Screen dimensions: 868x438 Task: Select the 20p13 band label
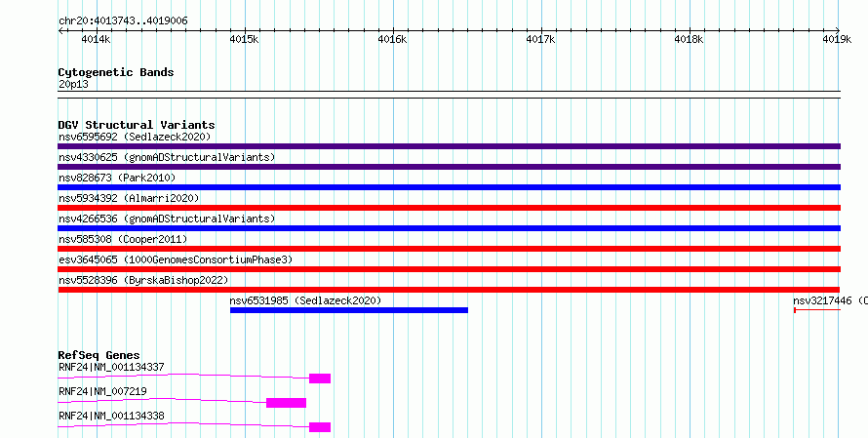tap(73, 85)
